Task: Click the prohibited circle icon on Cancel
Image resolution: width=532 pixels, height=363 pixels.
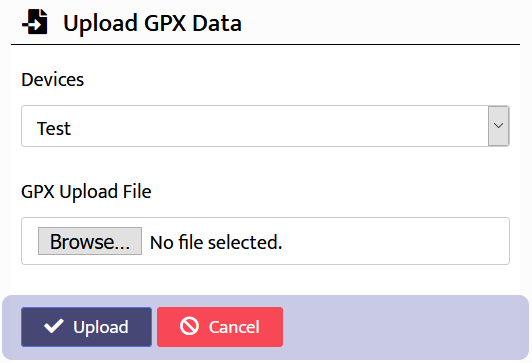Action: [x=189, y=326]
